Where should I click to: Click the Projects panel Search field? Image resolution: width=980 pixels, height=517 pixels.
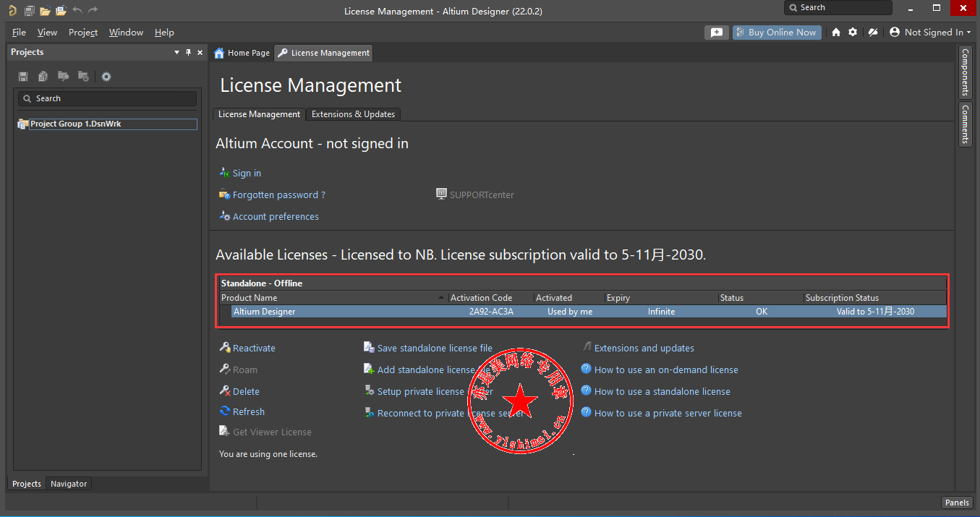(107, 98)
